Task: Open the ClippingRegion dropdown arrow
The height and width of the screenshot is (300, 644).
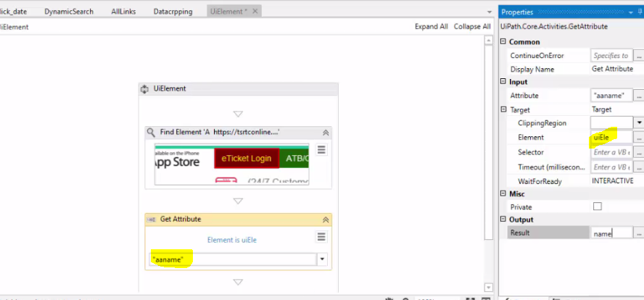Action: 639,122
